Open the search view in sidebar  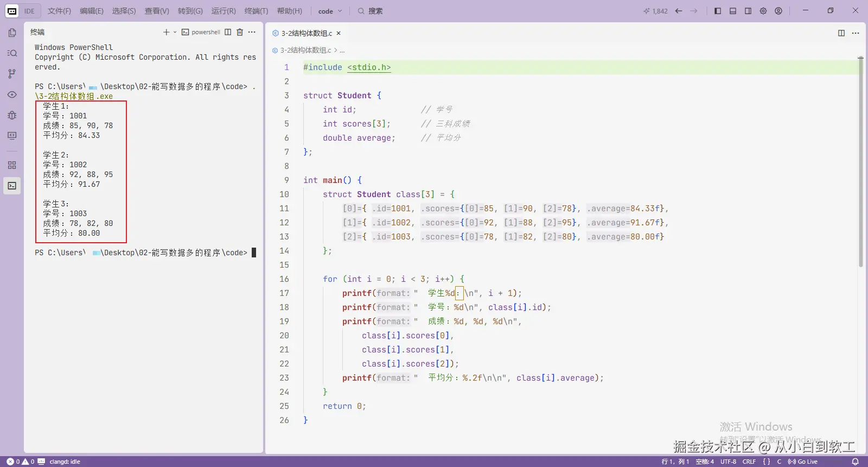(x=12, y=53)
